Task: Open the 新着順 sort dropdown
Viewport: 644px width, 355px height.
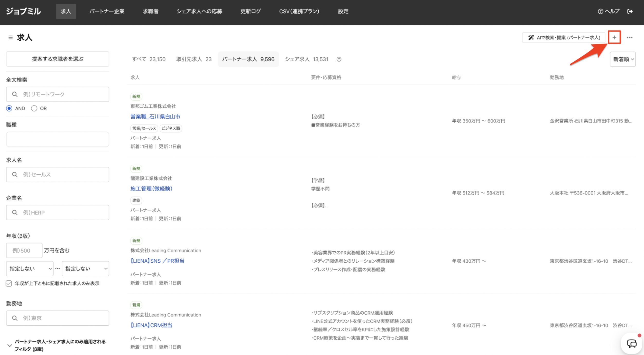Action: [622, 59]
